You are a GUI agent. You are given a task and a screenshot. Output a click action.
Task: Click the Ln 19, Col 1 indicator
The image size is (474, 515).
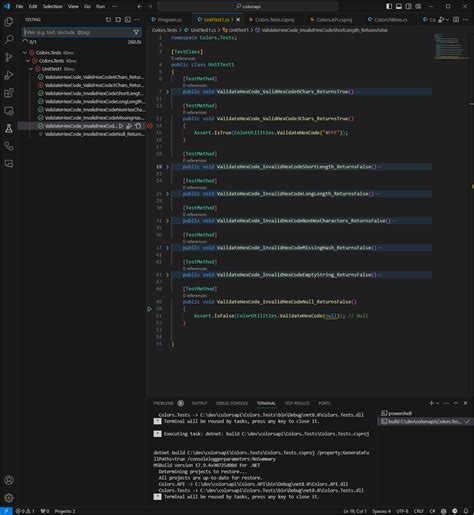pyautogui.click(x=355, y=511)
